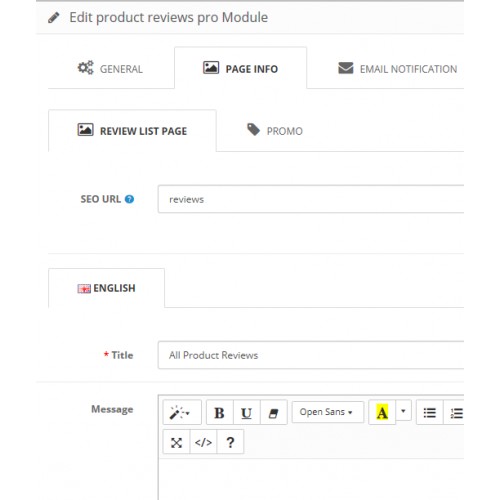Apply yellow highlight text color
500x500 pixels.
click(382, 413)
